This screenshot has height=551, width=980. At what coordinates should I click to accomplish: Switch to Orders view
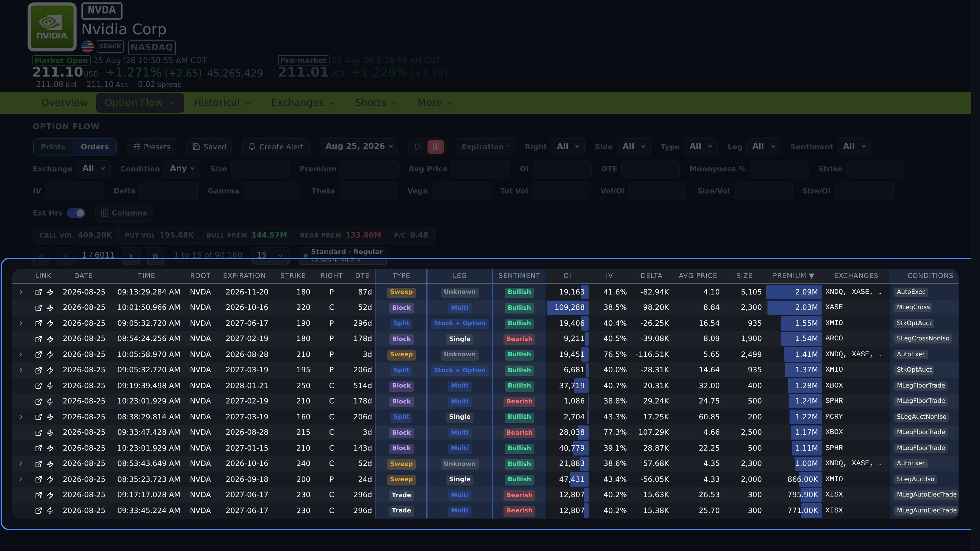[95, 147]
